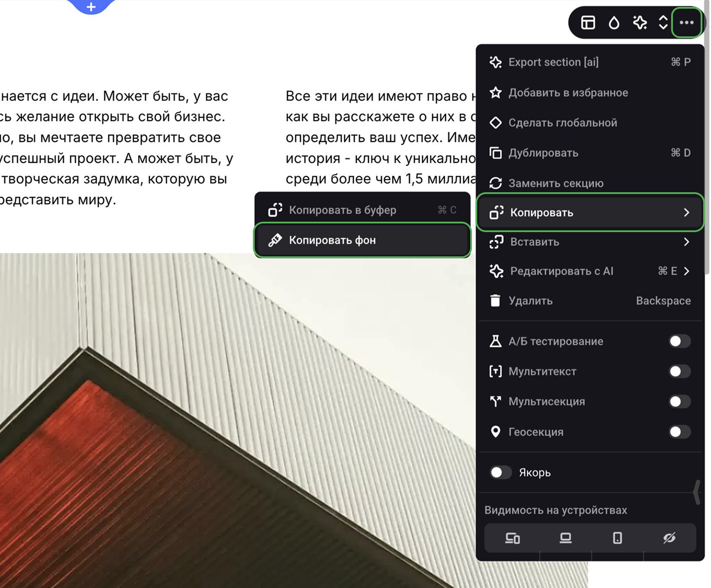This screenshot has width=711, height=588.
Task: Click the trash icon beside Удалить
Action: [495, 300]
